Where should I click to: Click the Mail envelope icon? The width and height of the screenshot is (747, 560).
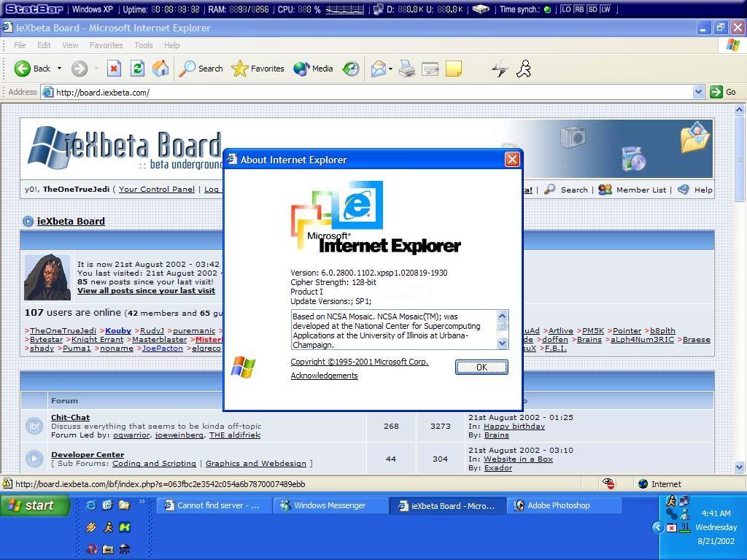coord(379,69)
